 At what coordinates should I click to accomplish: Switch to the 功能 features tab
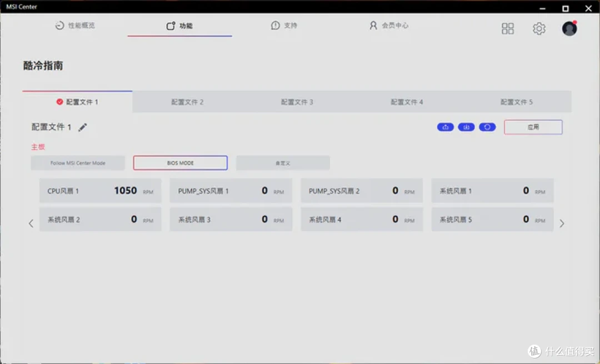pyautogui.click(x=179, y=26)
